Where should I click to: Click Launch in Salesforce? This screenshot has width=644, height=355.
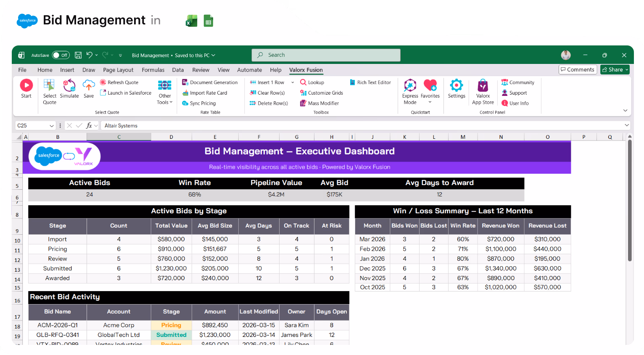(125, 93)
